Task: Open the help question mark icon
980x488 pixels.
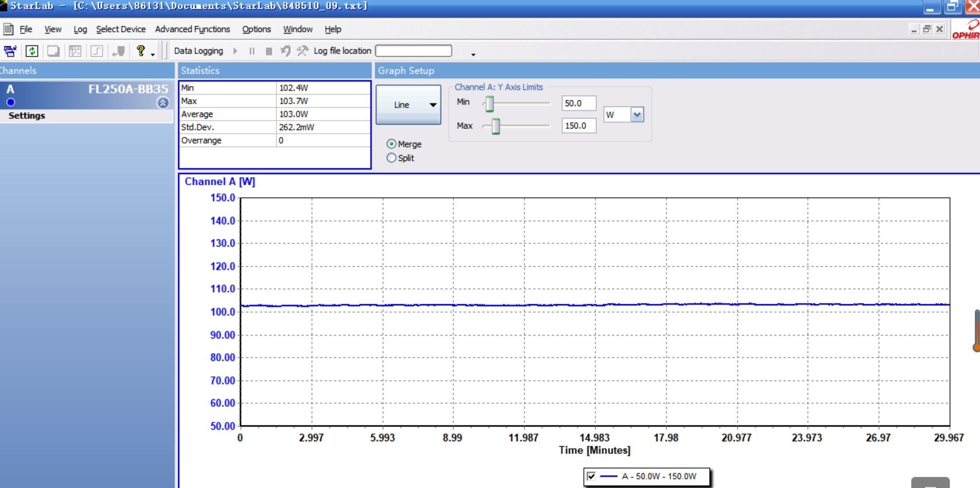Action: coord(141,50)
